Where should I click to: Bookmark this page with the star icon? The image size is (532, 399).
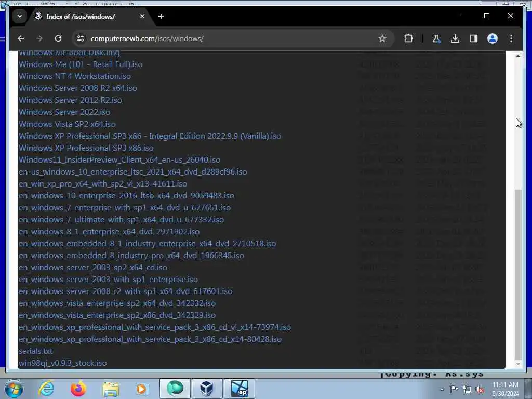pyautogui.click(x=382, y=38)
